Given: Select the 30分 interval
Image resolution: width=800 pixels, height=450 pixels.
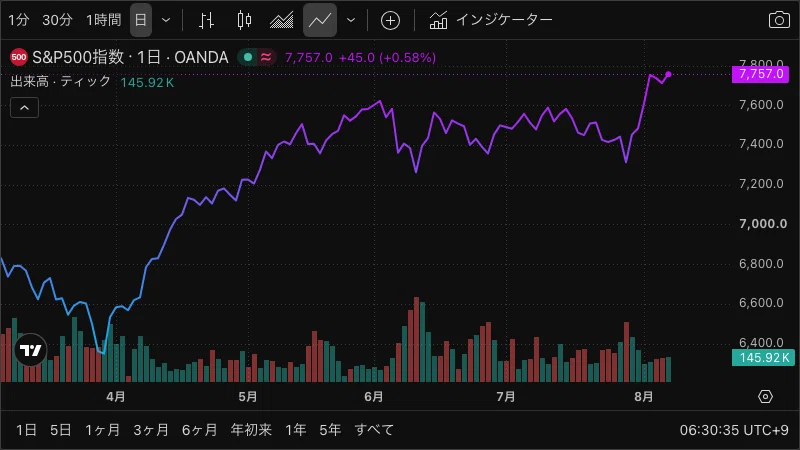Looking at the screenshot, I should [x=57, y=20].
